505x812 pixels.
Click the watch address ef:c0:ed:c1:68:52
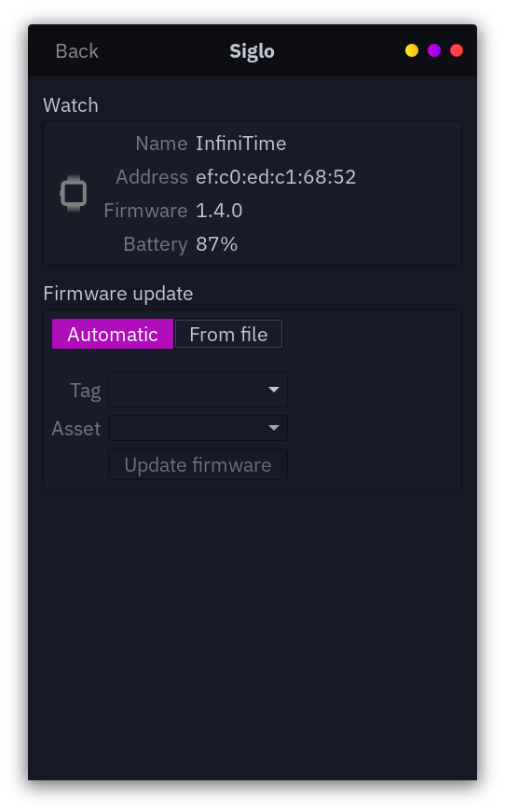point(276,177)
